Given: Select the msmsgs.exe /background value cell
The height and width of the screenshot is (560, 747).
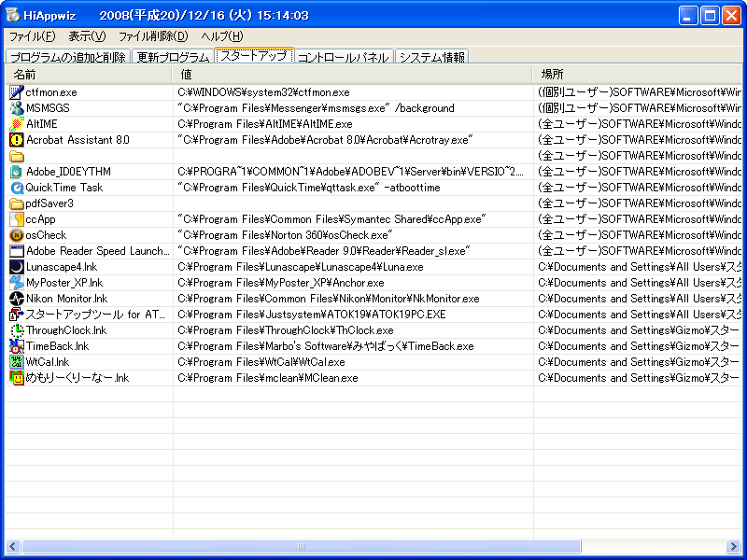Looking at the screenshot, I should click(x=316, y=108).
